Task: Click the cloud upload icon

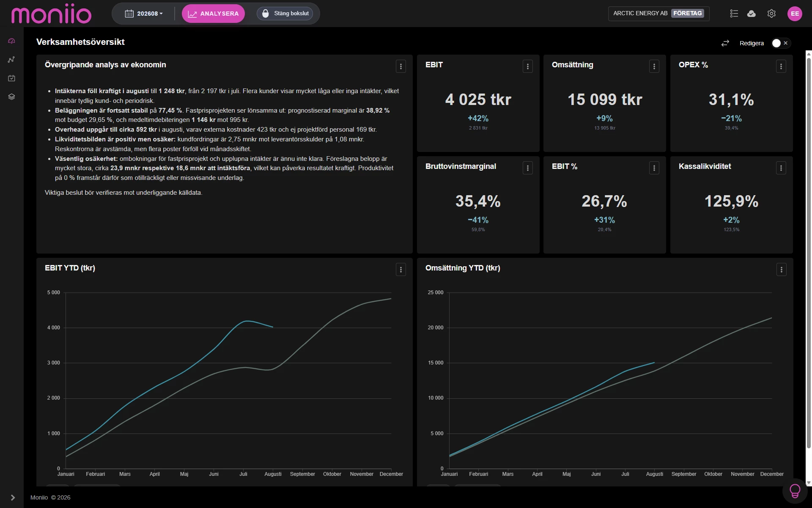Action: click(x=752, y=14)
